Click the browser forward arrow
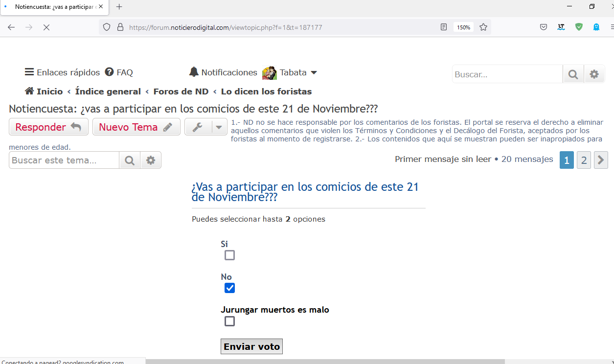This screenshot has width=614, height=364. pyautogui.click(x=29, y=27)
